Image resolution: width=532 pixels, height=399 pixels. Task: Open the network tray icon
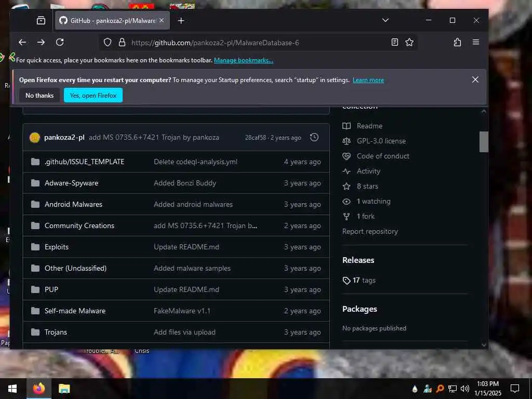pos(453,389)
